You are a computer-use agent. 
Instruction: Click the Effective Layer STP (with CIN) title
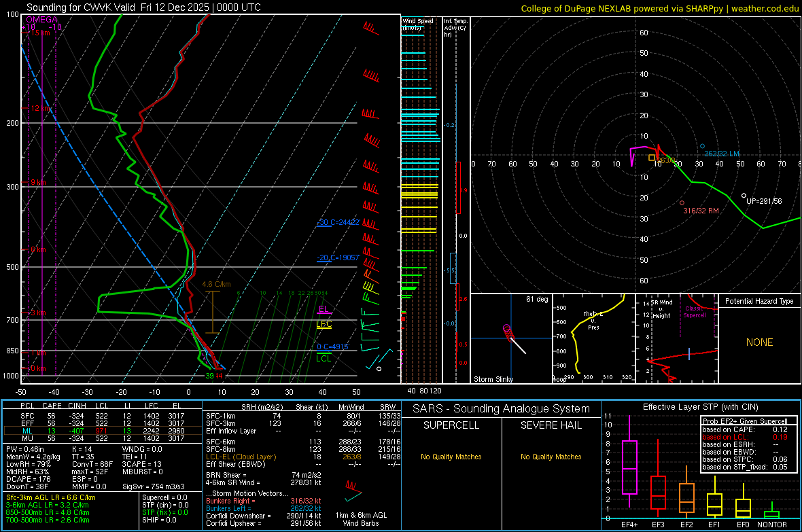coord(700,407)
